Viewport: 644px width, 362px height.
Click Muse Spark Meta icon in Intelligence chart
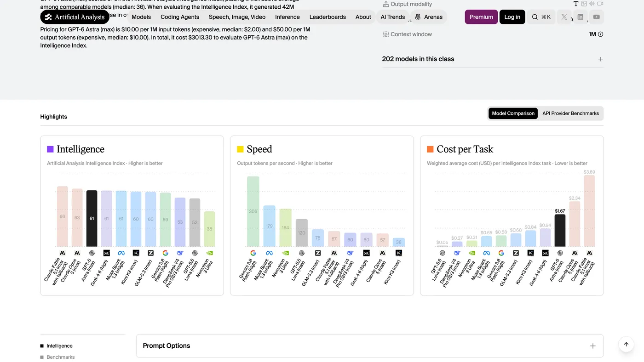coord(121,253)
